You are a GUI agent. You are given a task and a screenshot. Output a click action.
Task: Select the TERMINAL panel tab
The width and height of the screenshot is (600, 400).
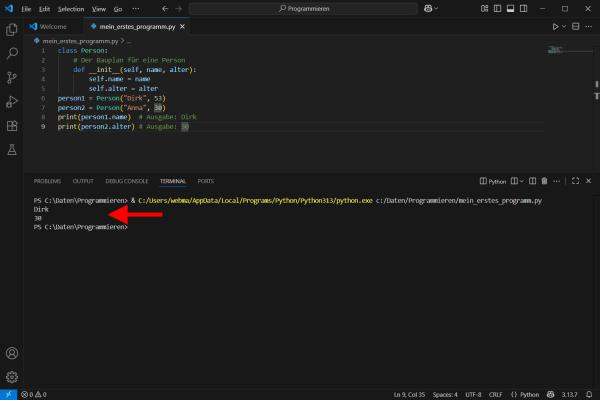pyautogui.click(x=173, y=181)
